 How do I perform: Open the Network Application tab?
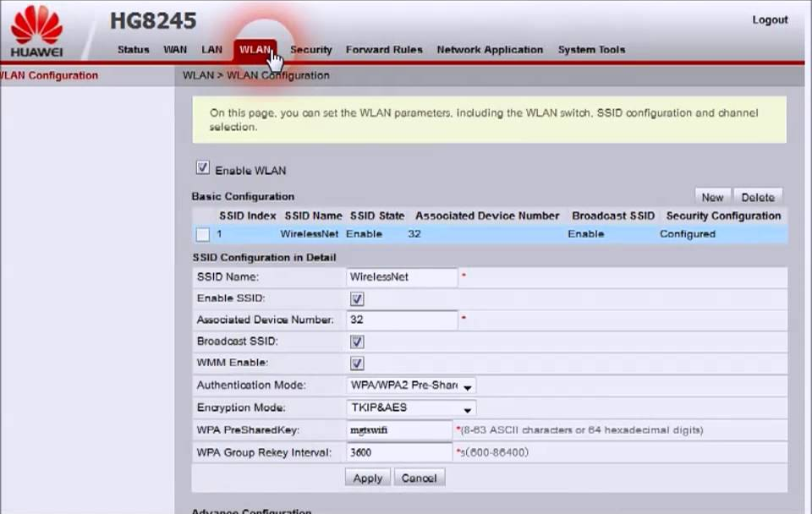(490, 50)
